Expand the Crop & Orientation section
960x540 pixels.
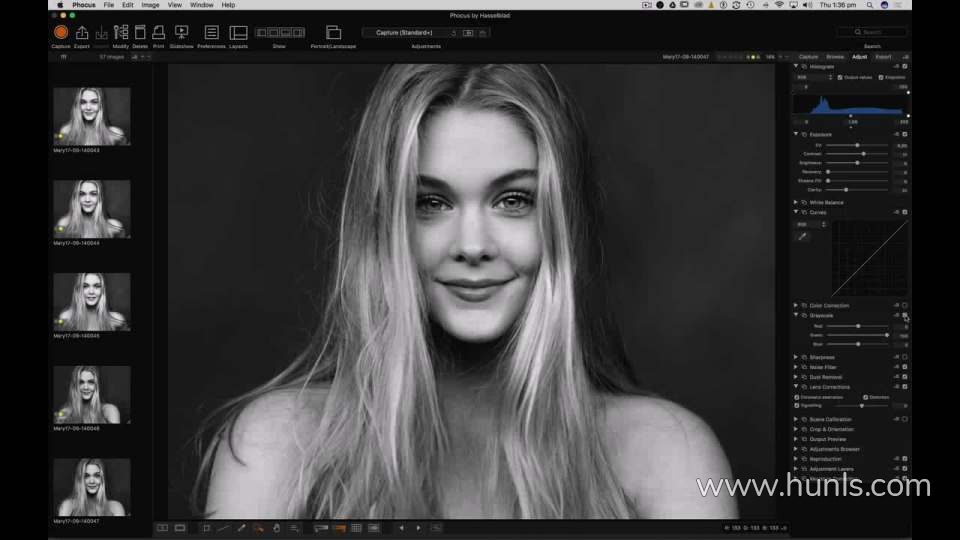(796, 429)
